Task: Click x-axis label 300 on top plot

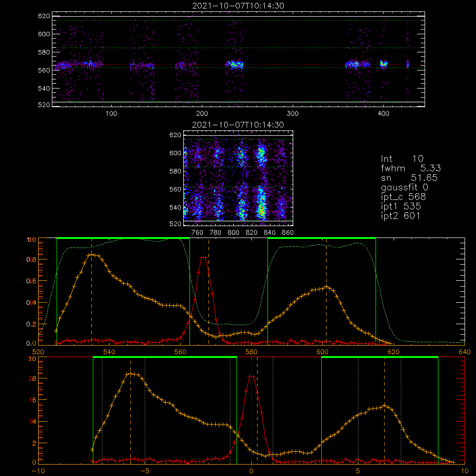Action: [x=293, y=114]
